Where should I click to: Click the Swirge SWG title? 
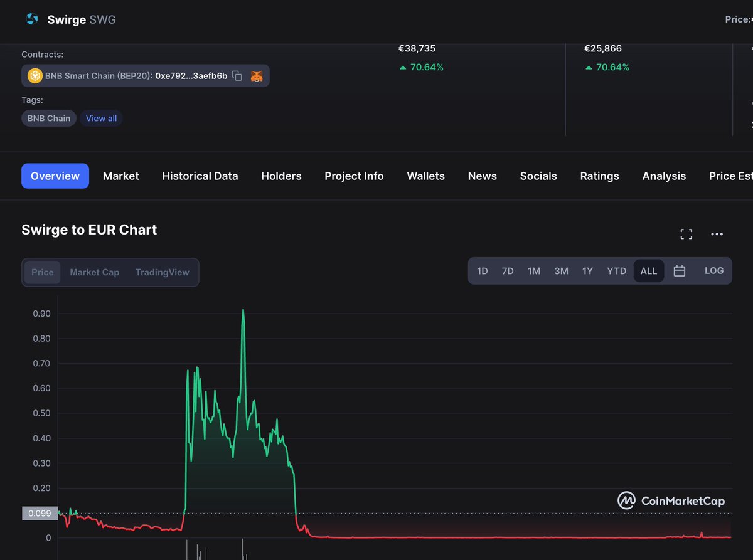click(82, 19)
